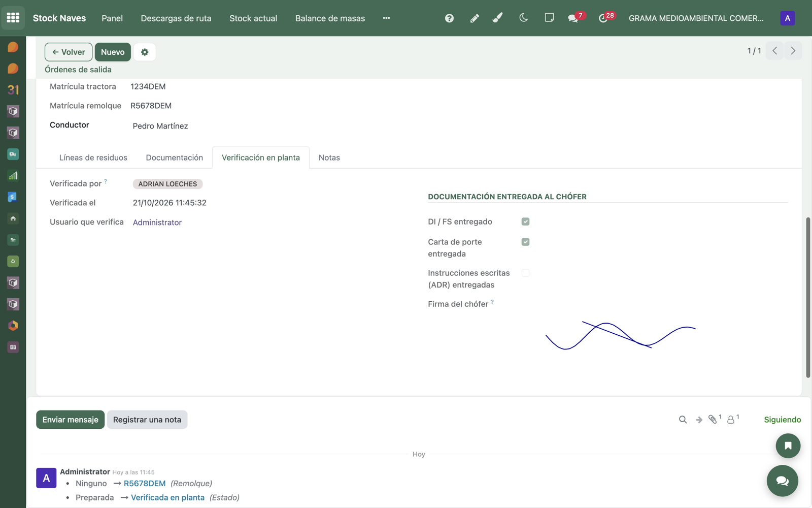
Task: Open the user avatar A menu
Action: [x=787, y=18]
